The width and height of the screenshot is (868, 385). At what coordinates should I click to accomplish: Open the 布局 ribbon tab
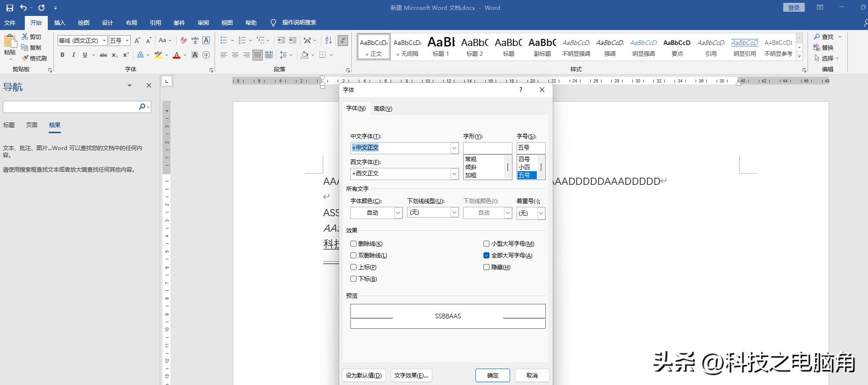(x=132, y=23)
